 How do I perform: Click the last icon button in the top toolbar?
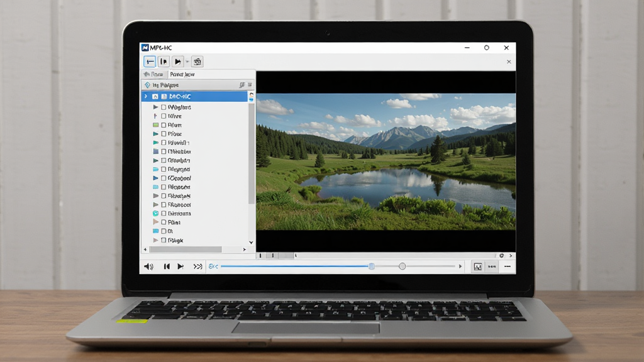[x=197, y=62]
